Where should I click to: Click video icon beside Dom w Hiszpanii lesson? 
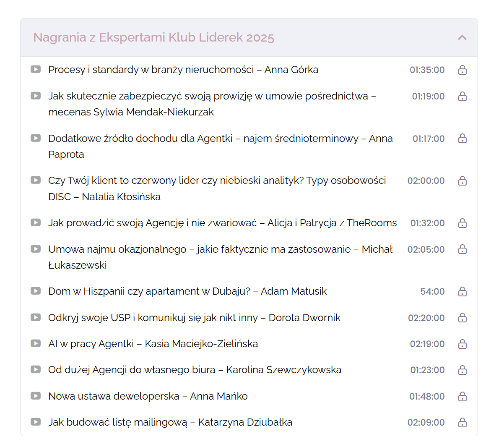coord(36,291)
